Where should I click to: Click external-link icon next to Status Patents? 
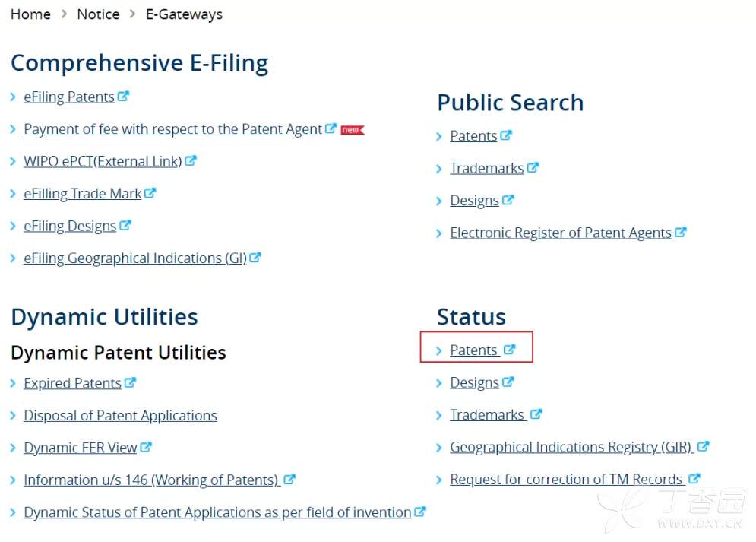(509, 350)
